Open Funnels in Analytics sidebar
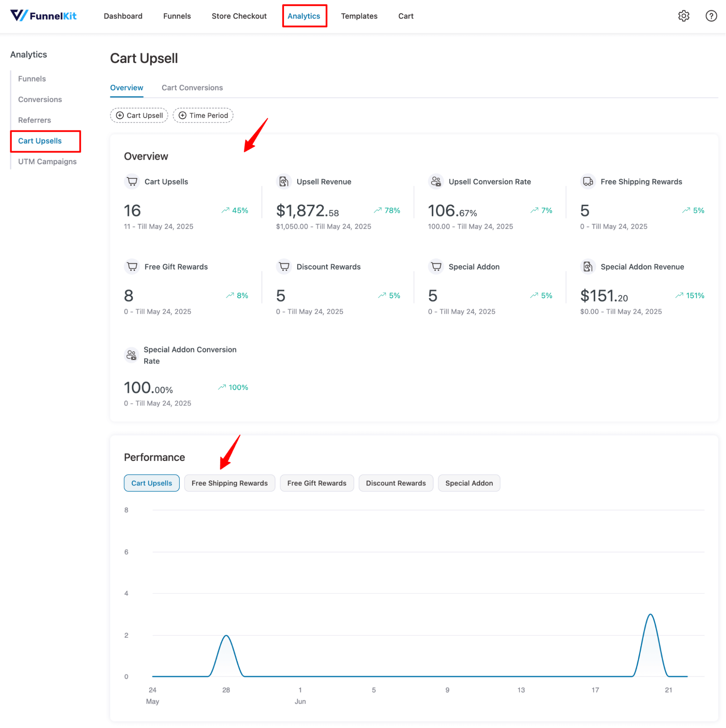 coord(32,79)
